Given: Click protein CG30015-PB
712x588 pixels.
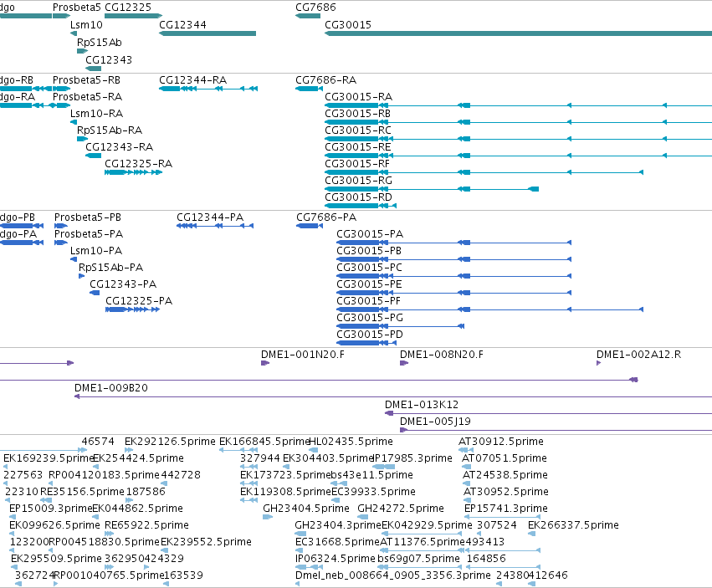Looking at the screenshot, I should coord(453,259).
